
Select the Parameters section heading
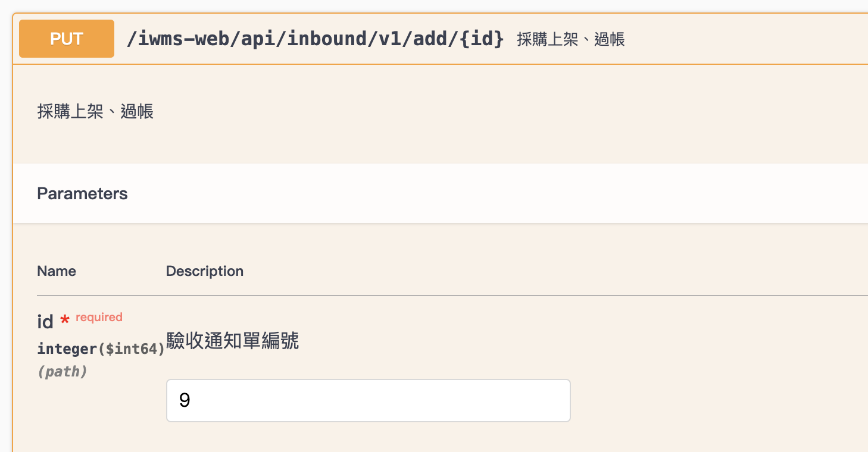(x=82, y=194)
